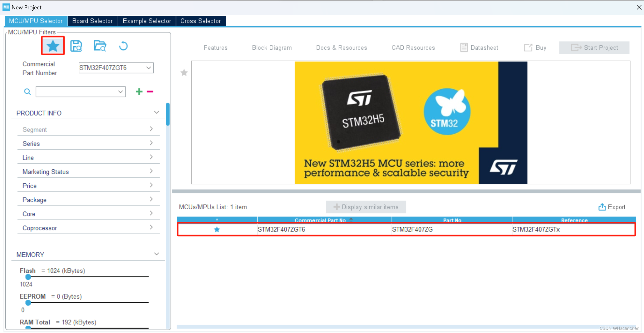The width and height of the screenshot is (644, 333).
Task: Click the reset filters refresh icon
Action: (x=123, y=46)
